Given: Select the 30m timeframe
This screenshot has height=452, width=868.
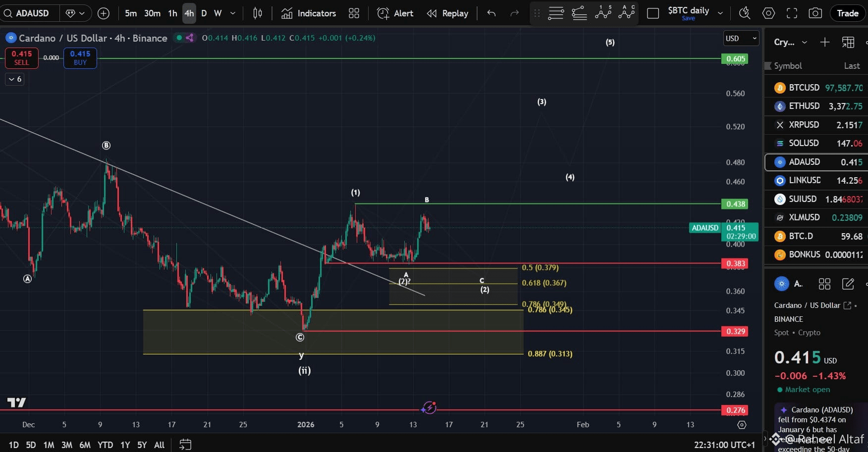Looking at the screenshot, I should coord(152,13).
